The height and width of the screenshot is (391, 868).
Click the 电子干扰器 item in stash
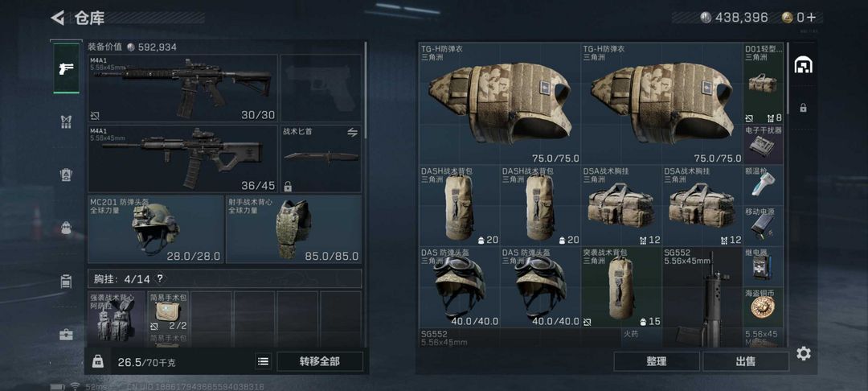764,145
